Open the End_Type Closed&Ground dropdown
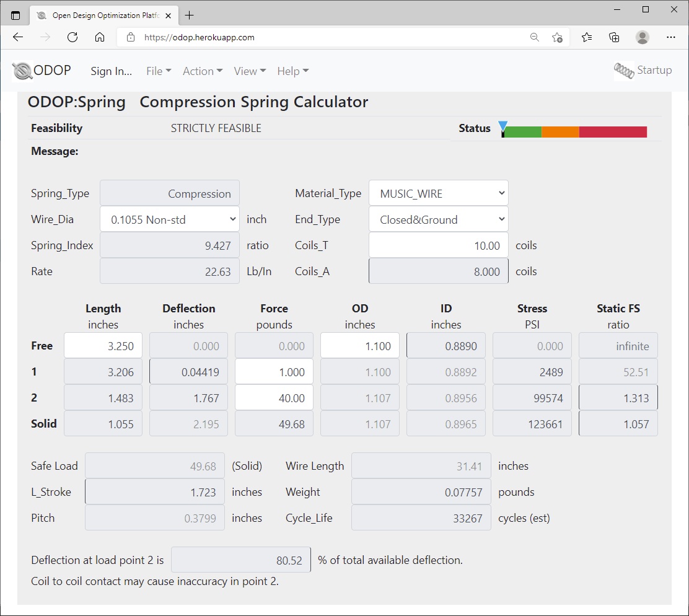The width and height of the screenshot is (689, 616). (x=438, y=219)
